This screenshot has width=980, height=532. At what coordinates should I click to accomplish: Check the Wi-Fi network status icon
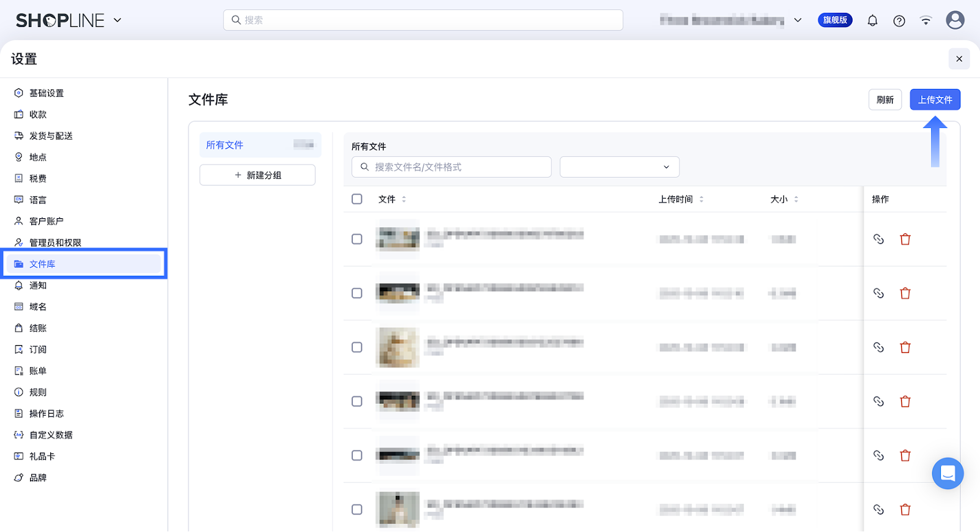click(x=925, y=21)
